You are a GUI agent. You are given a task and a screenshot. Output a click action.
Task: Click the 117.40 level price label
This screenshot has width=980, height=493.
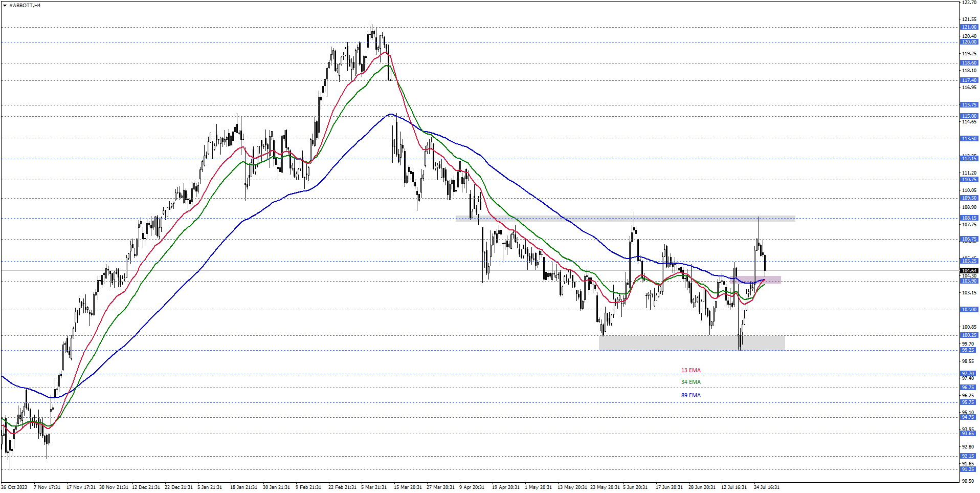969,80
